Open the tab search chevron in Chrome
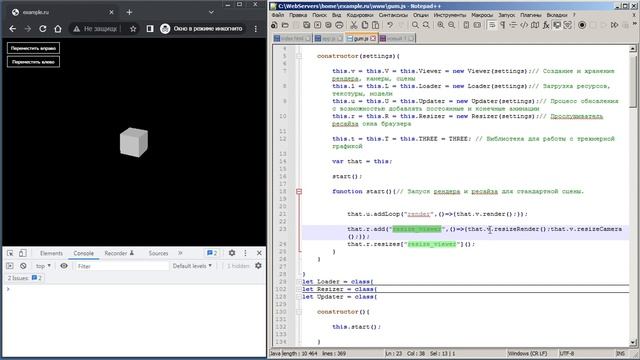640x360 pixels. coord(211,12)
